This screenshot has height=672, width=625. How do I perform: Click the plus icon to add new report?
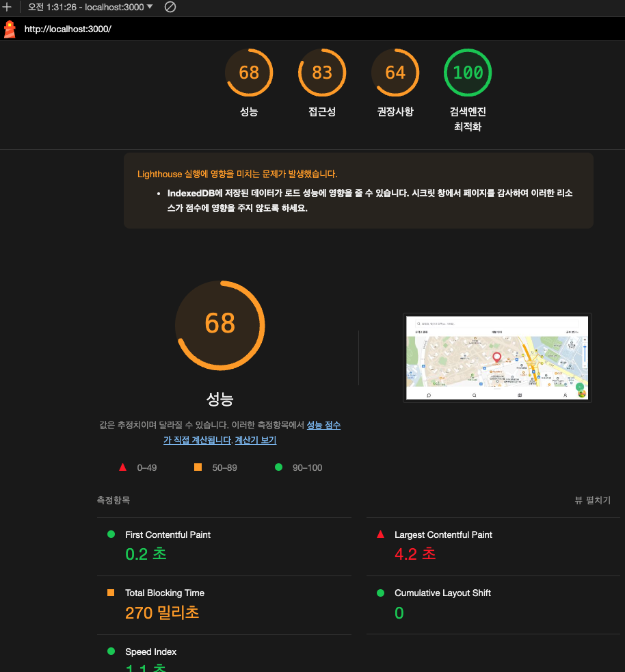7,7
